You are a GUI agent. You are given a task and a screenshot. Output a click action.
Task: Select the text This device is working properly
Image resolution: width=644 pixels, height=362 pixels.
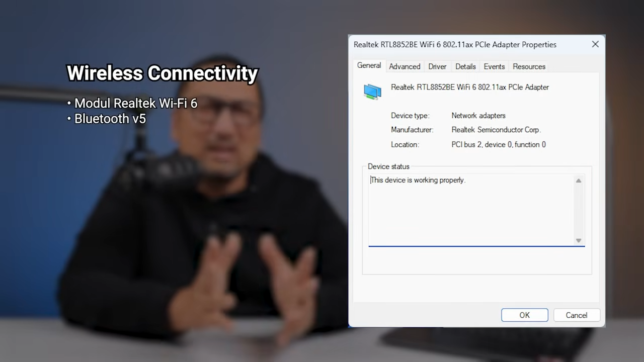pyautogui.click(x=417, y=180)
